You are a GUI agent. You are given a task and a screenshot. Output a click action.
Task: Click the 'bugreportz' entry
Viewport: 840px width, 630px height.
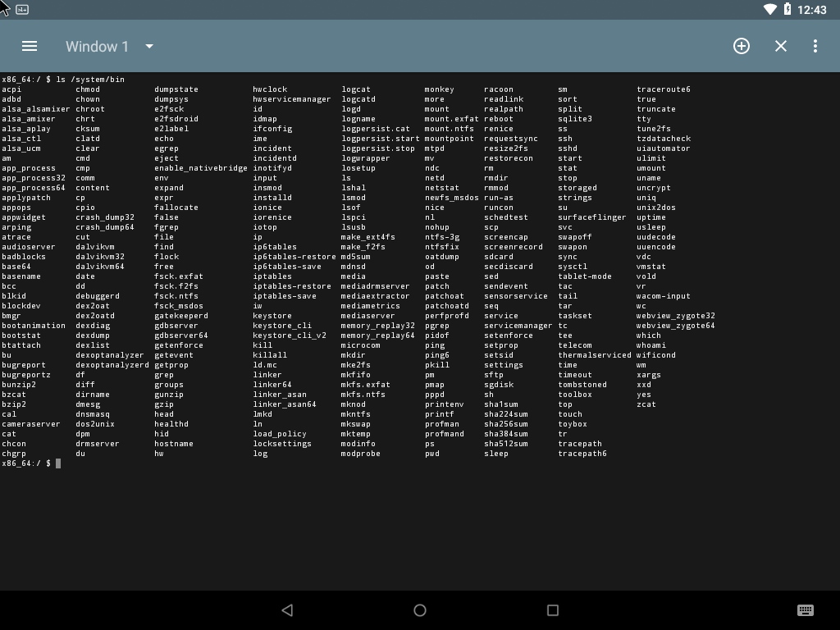click(x=26, y=375)
